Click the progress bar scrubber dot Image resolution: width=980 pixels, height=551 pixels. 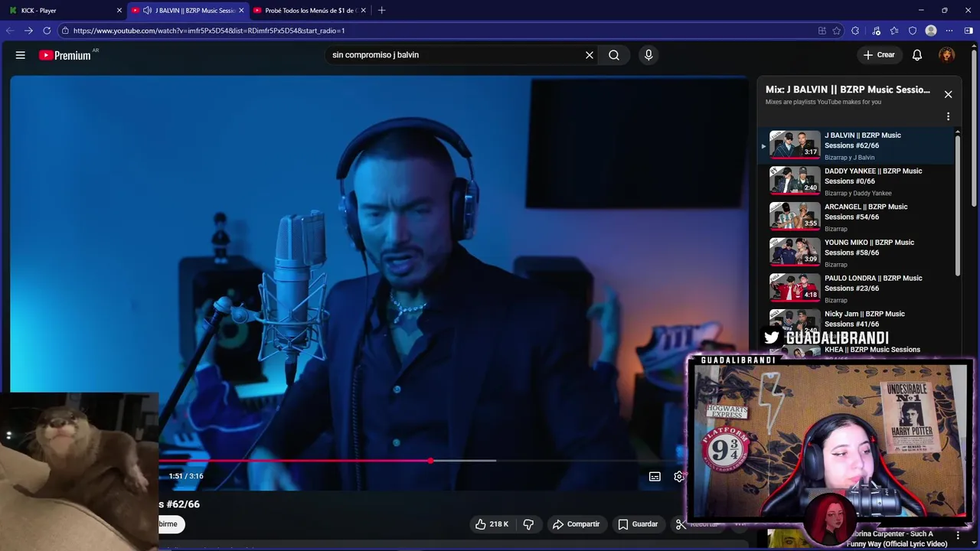pyautogui.click(x=431, y=461)
